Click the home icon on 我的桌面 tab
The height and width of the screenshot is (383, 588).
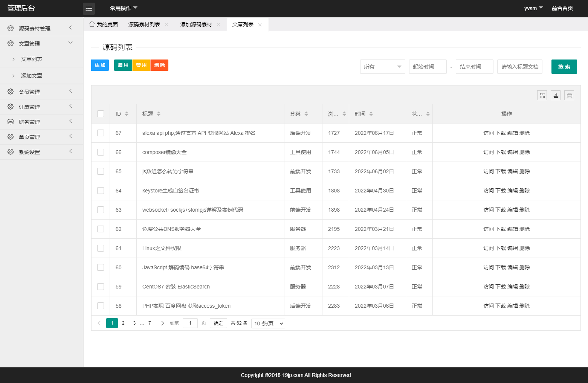pyautogui.click(x=92, y=24)
